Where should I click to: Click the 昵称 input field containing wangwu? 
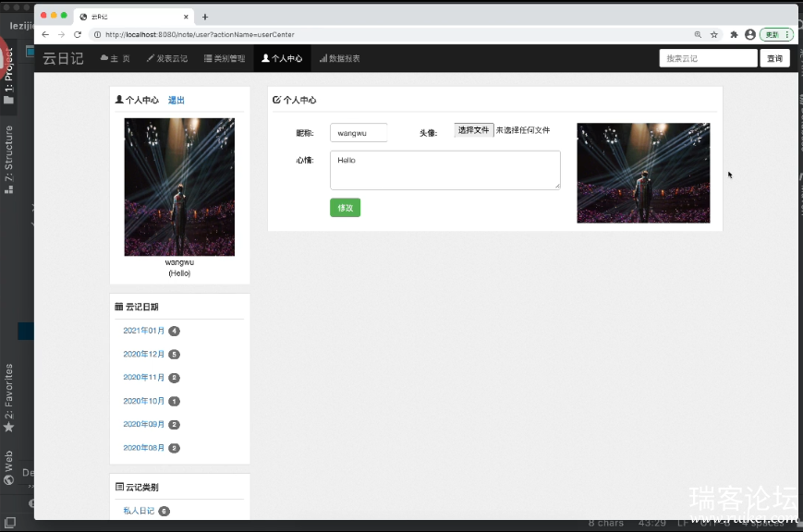[359, 133]
